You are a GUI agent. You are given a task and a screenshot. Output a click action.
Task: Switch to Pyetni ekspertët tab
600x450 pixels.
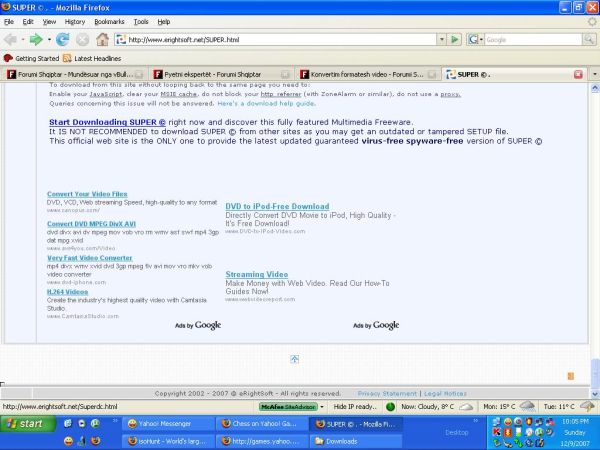221,74
